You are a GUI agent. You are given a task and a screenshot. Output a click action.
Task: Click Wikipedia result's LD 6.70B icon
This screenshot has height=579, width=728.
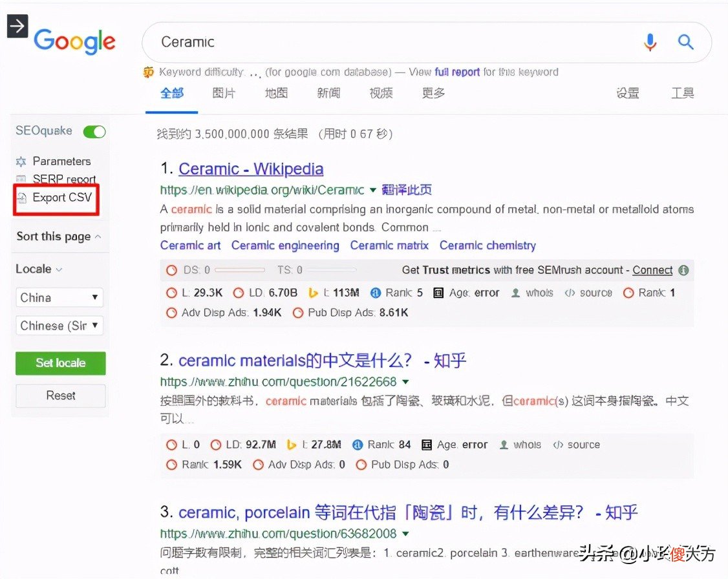[239, 293]
